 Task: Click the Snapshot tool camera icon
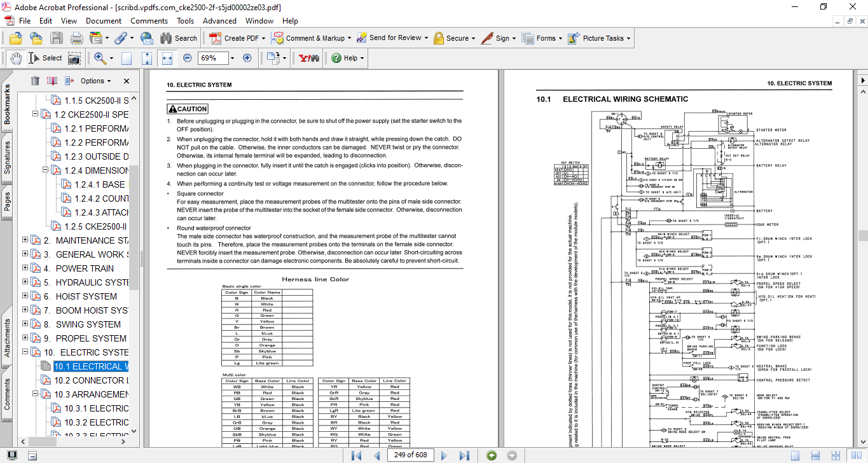point(74,58)
